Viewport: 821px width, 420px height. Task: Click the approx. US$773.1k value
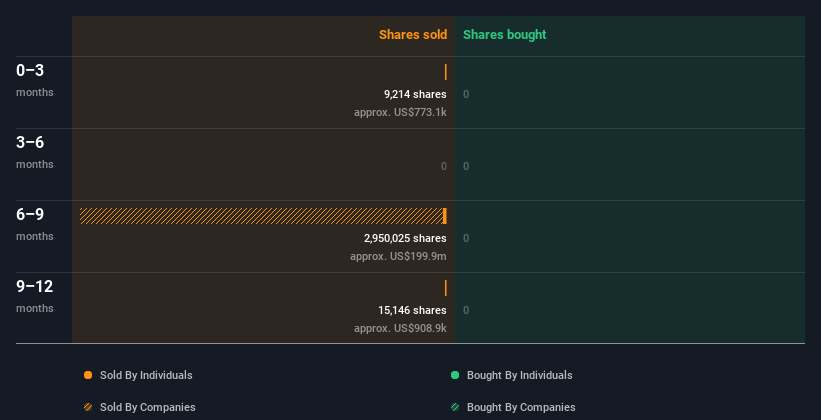(400, 112)
